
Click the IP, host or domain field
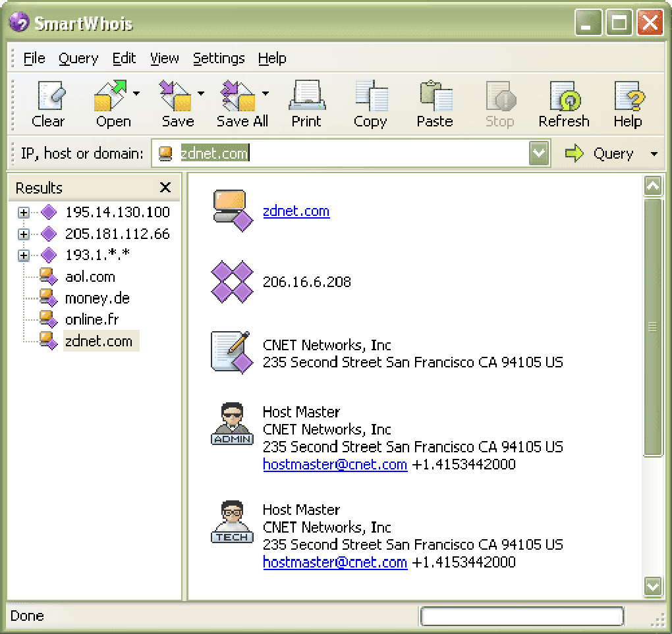(350, 153)
